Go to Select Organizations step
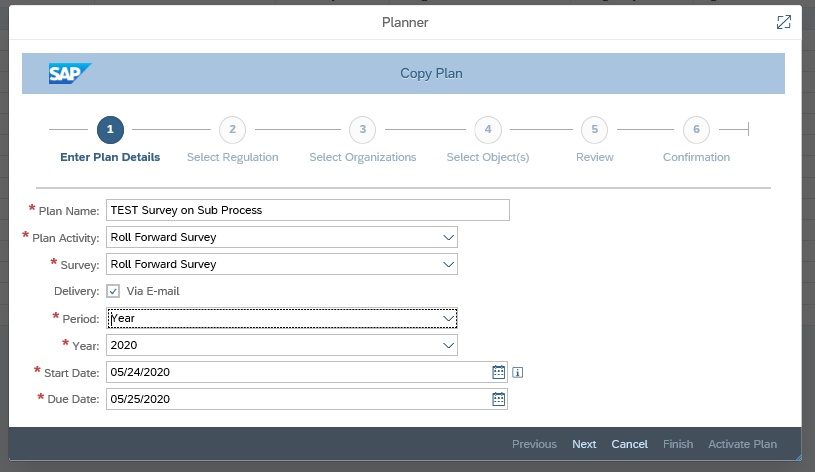Image resolution: width=815 pixels, height=472 pixels. [x=363, y=157]
